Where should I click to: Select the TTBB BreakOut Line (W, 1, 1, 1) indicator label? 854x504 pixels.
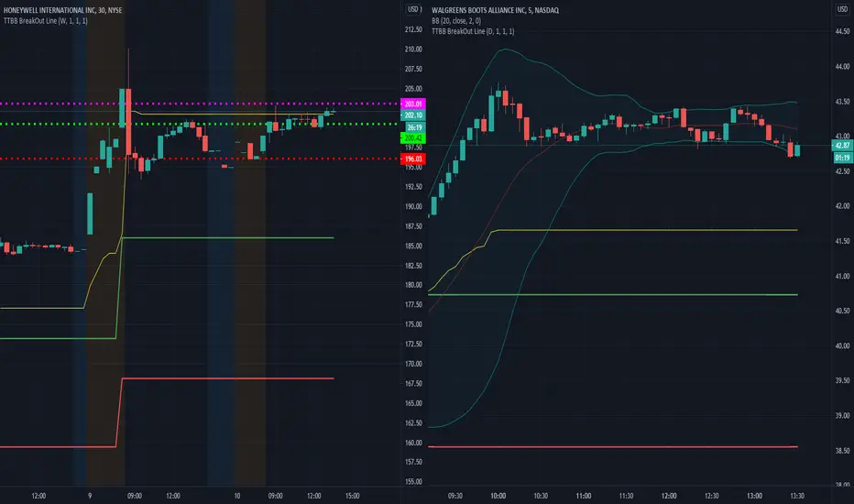coord(45,21)
